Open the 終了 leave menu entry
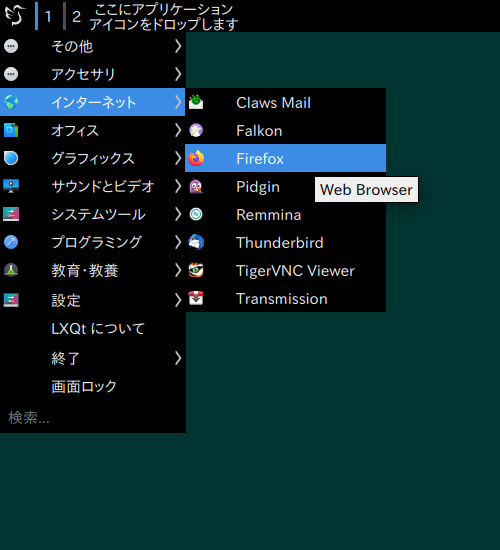This screenshot has height=550, width=500. coord(92,358)
